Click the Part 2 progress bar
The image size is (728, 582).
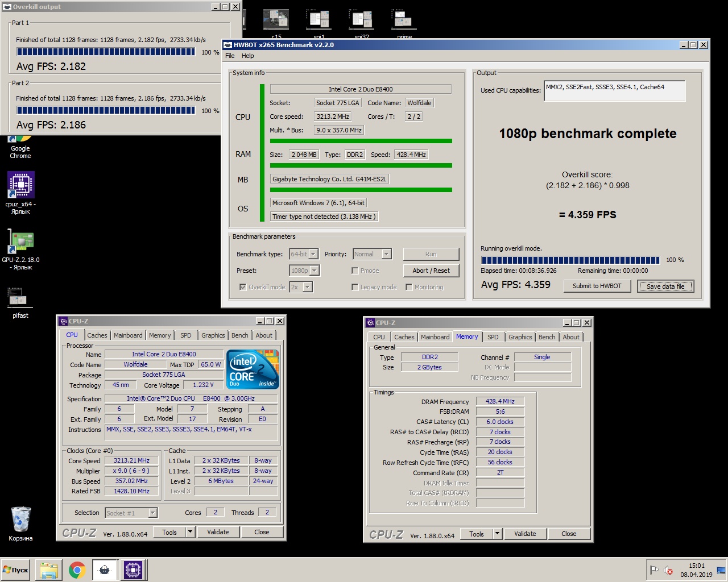point(106,110)
